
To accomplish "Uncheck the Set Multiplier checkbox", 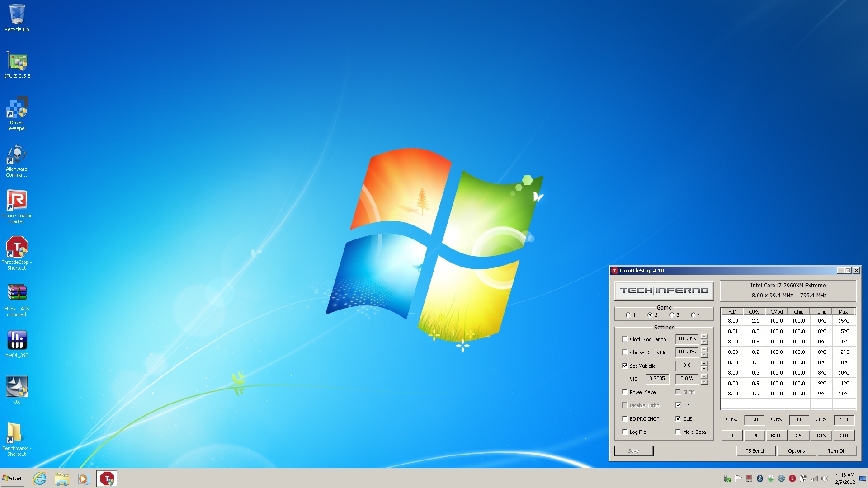I will click(625, 366).
